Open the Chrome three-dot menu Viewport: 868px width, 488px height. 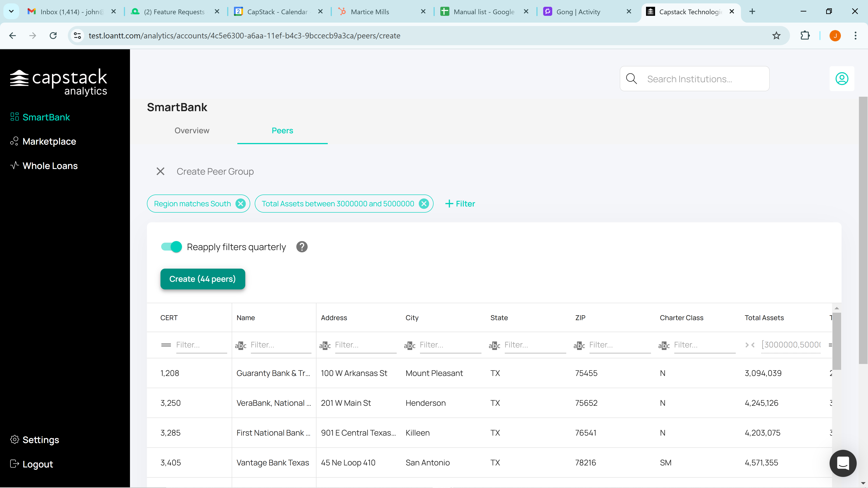point(855,36)
